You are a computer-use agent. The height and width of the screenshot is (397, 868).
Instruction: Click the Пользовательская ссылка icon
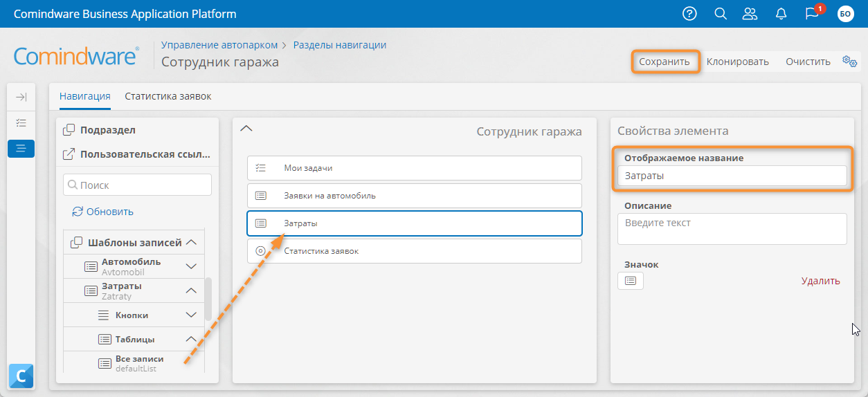coord(69,155)
